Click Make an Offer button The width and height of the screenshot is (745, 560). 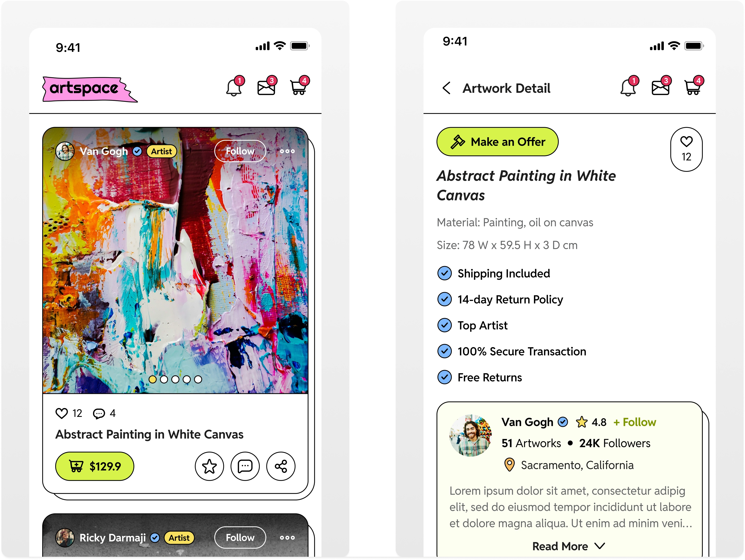498,142
